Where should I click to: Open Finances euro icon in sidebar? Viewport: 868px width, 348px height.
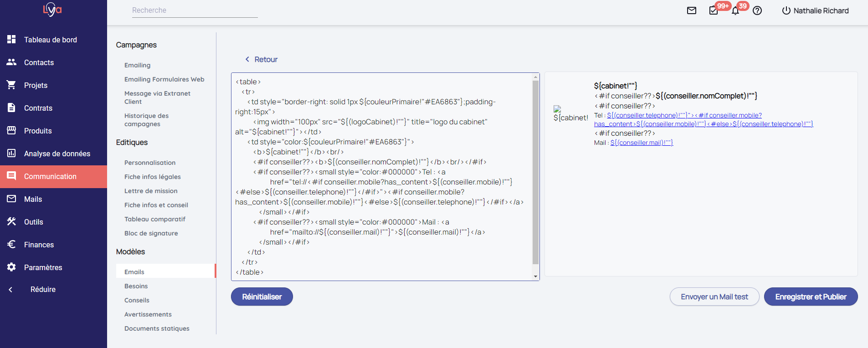point(11,245)
